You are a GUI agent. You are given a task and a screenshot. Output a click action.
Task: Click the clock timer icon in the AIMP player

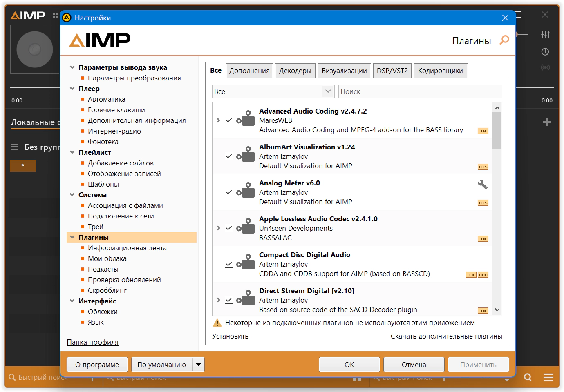pos(545,52)
